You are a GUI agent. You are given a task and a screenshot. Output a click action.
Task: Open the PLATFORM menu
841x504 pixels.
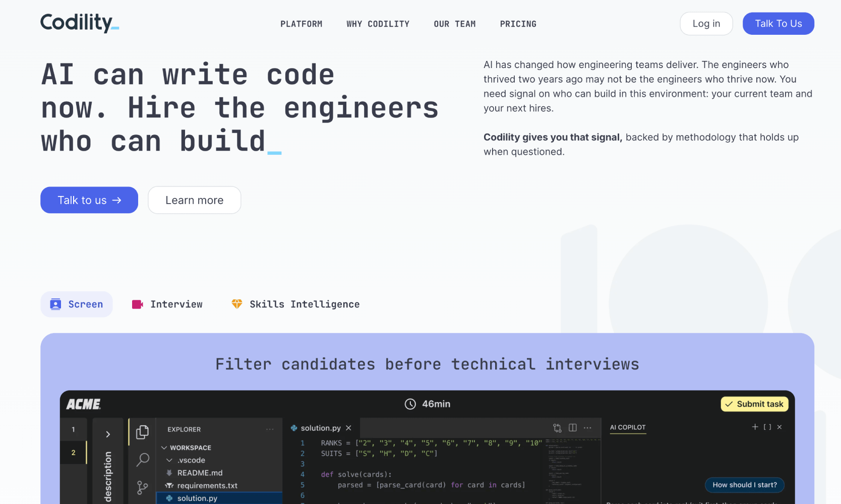302,24
